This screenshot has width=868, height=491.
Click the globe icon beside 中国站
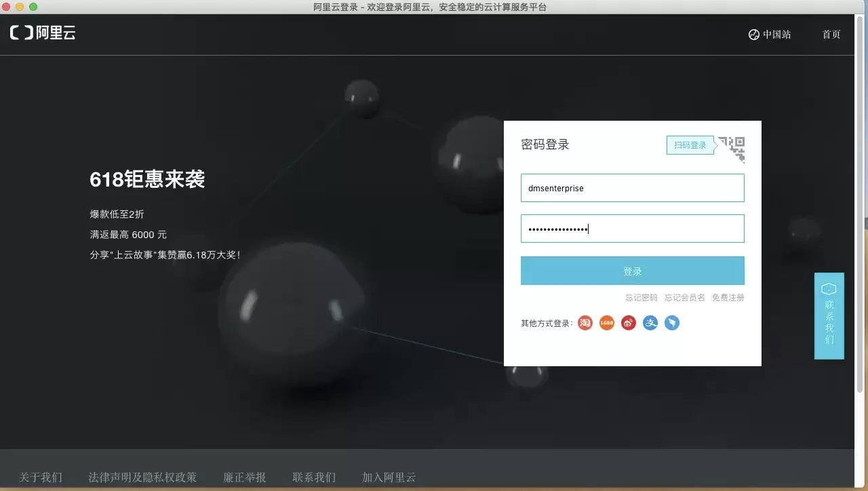coord(753,35)
